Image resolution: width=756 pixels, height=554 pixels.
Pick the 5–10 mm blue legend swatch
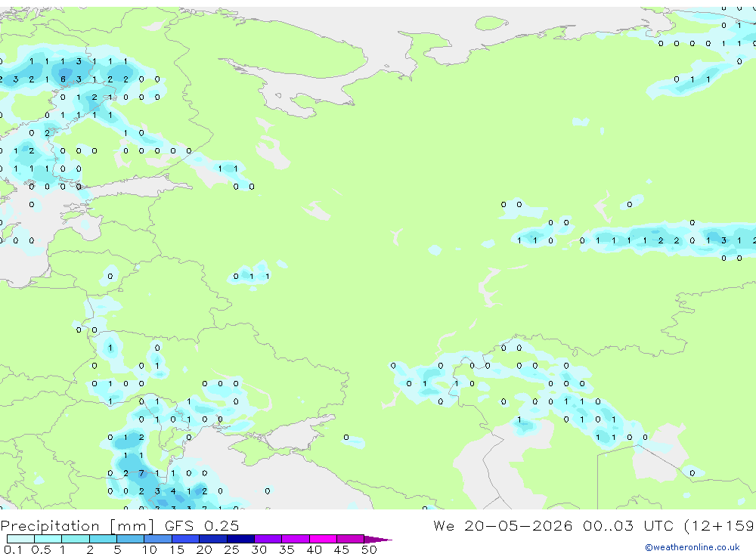130,539
